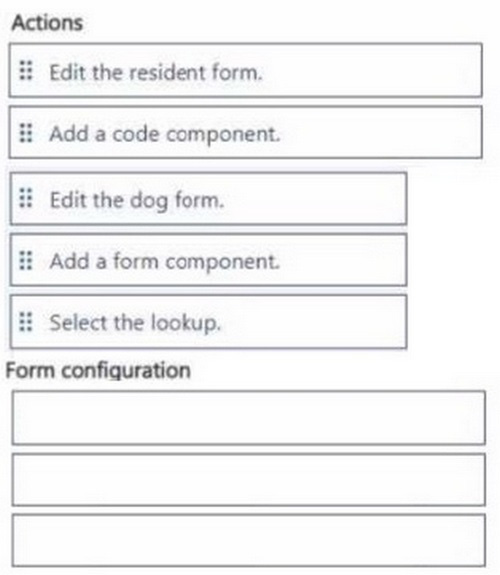Screen dimensions: 500x575
Task: Click the drag handle beside Select the lookup
Action: (26, 322)
